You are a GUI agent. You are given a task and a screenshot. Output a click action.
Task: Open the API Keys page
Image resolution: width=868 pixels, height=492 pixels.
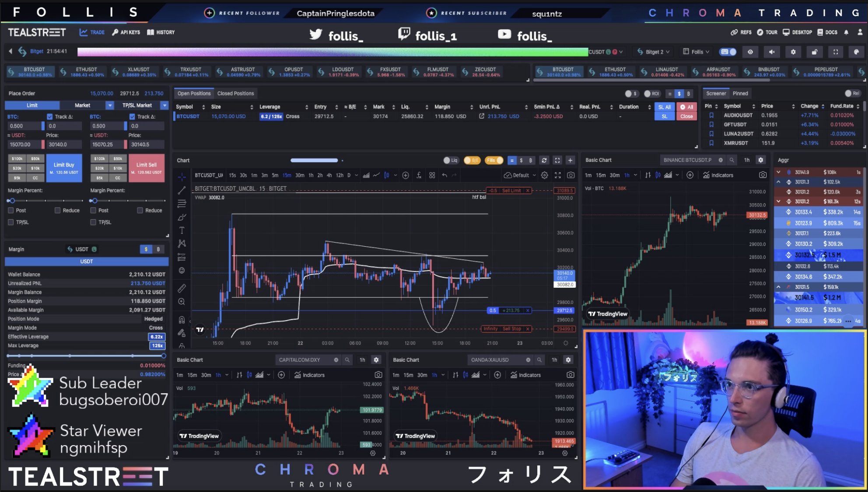(x=126, y=32)
